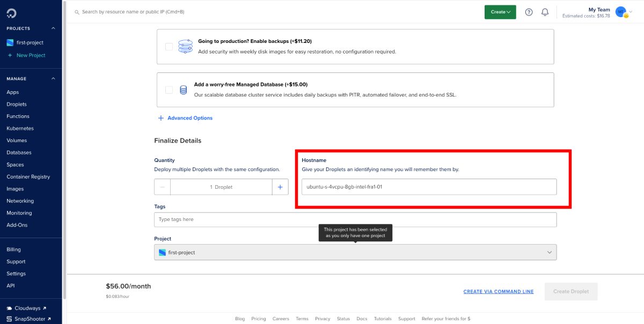This screenshot has height=324, width=644.
Task: Click the Hostname input field
Action: (x=429, y=187)
